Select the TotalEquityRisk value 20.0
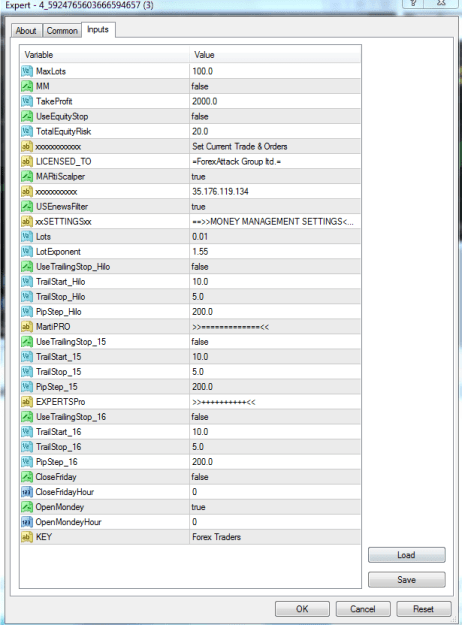Image resolution: width=462 pixels, height=625 pixels. [200, 132]
